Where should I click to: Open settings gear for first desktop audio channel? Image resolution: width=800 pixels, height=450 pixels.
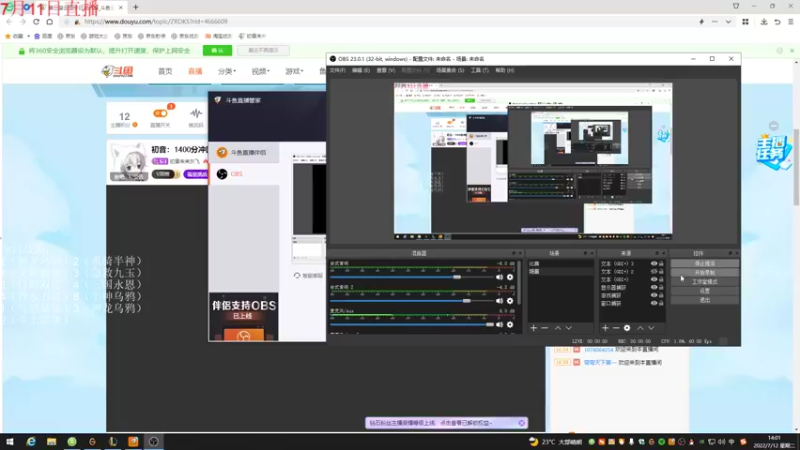[x=510, y=277]
